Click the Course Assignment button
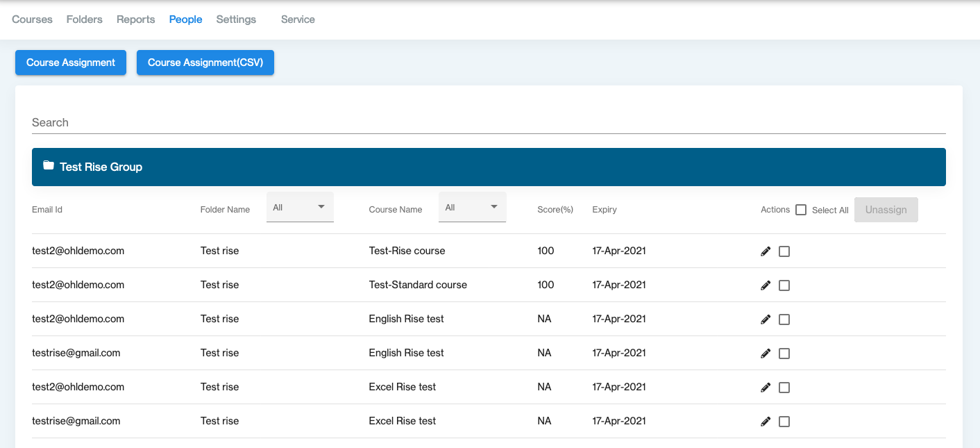Image resolution: width=980 pixels, height=448 pixels. 71,63
